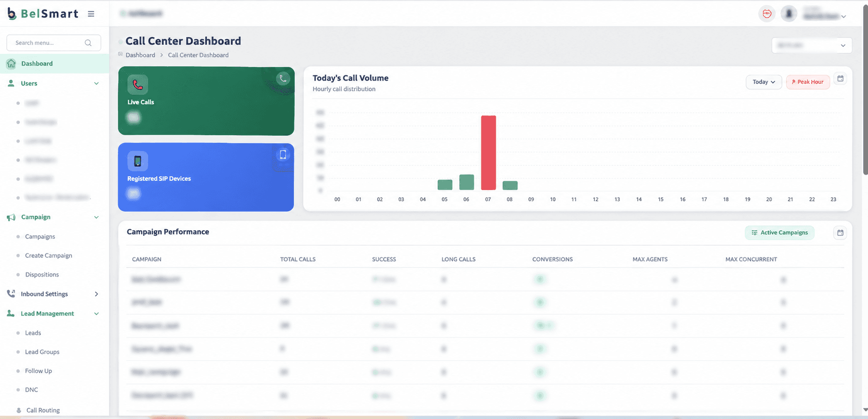Click the Lead Management icon
Viewport: 868px width, 419px height.
click(x=11, y=314)
